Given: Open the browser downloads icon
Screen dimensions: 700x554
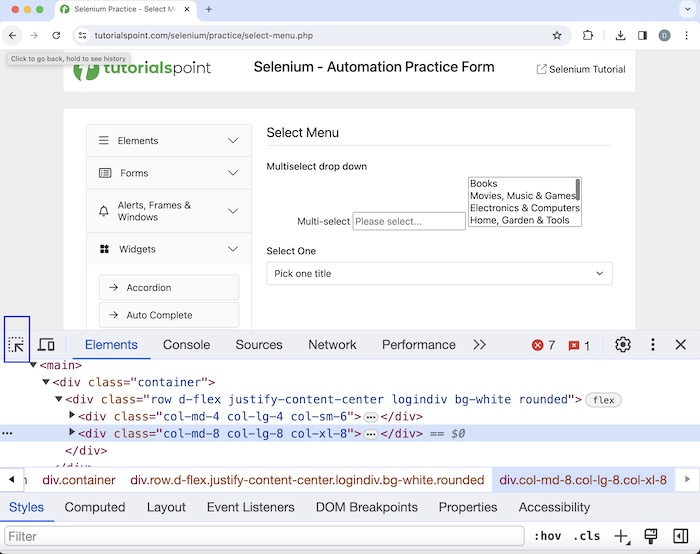Looking at the screenshot, I should pyautogui.click(x=620, y=35).
